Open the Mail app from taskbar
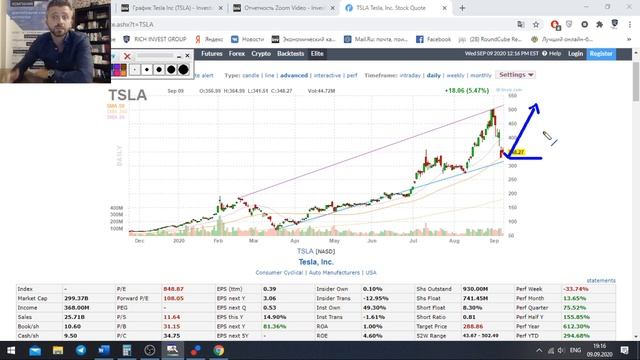 tap(35, 351)
